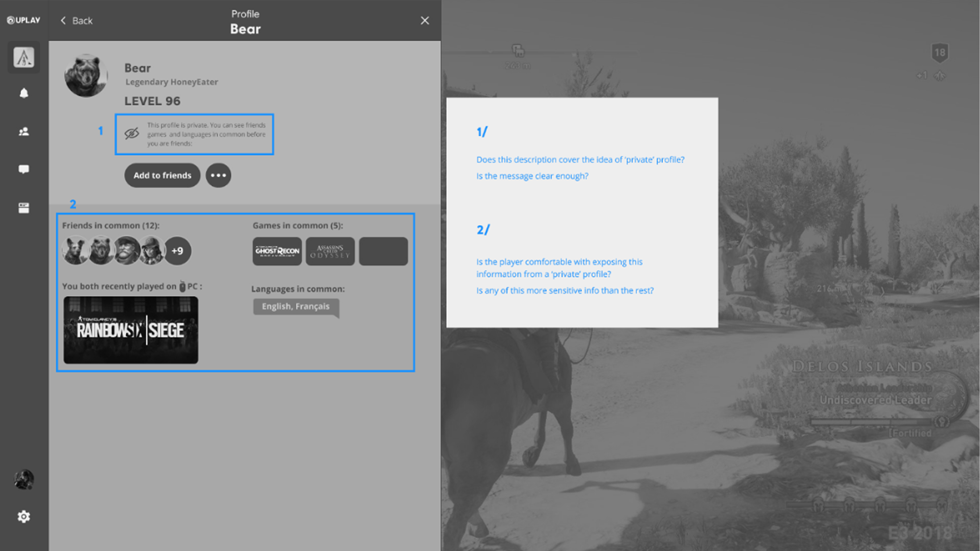This screenshot has height=551, width=980.
Task: Close the profile panel with X
Action: pyautogui.click(x=425, y=21)
